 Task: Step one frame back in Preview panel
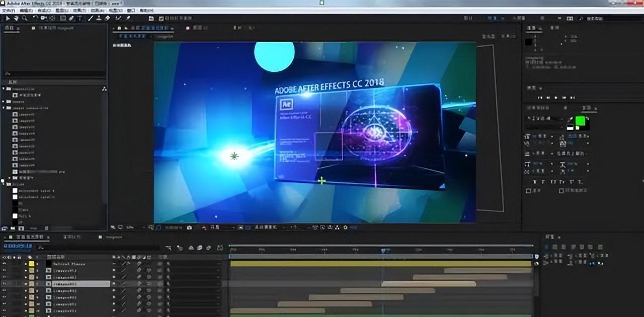548,97
